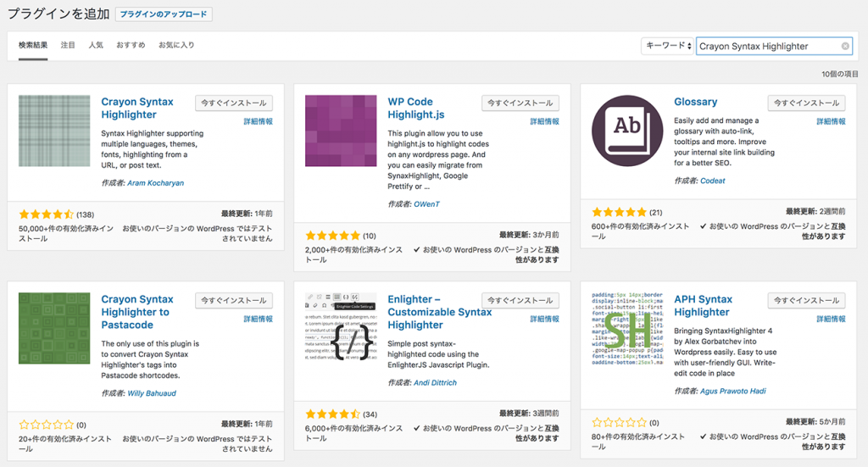
Task: Click 最終更新: 5か月前 text
Action: pyautogui.click(x=815, y=421)
